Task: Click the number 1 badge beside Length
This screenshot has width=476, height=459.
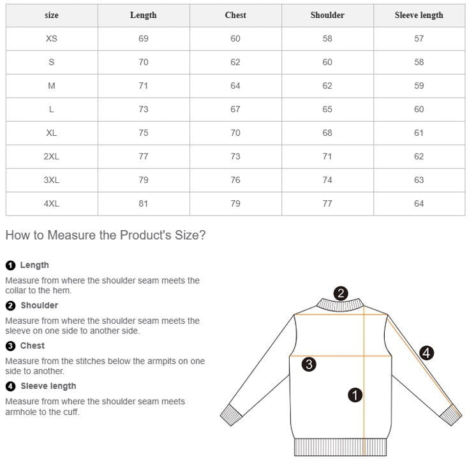Action: click(10, 265)
